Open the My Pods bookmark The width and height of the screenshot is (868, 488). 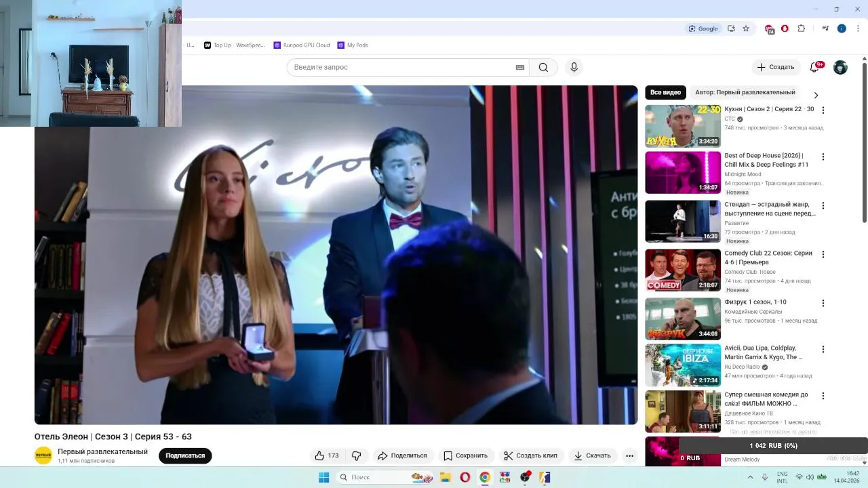(353, 45)
